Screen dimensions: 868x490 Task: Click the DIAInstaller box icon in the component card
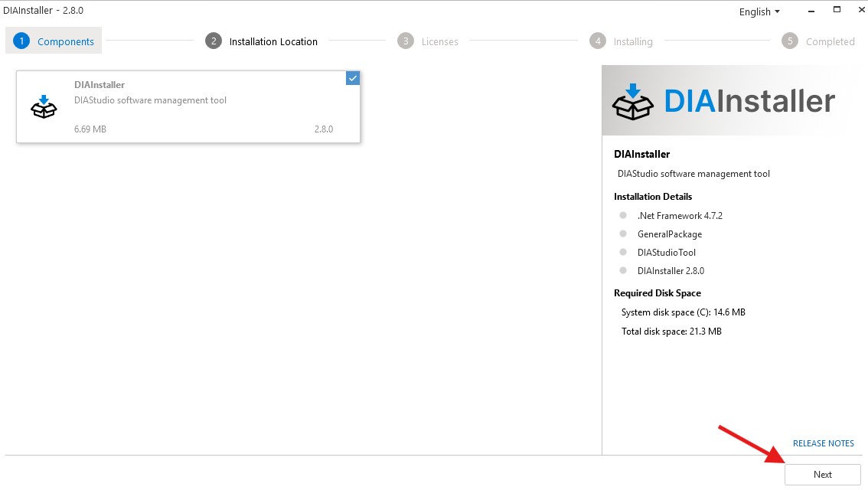tap(44, 107)
